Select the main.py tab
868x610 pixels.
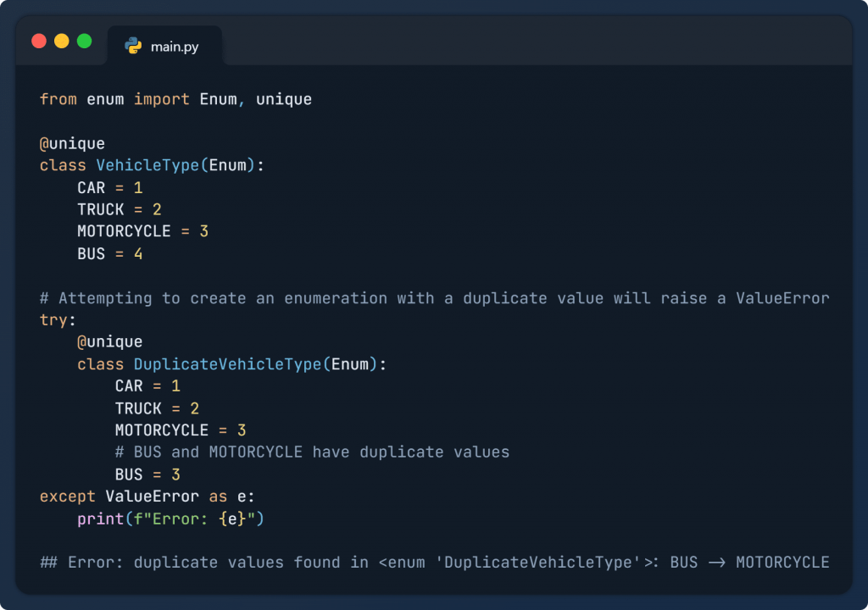[164, 47]
